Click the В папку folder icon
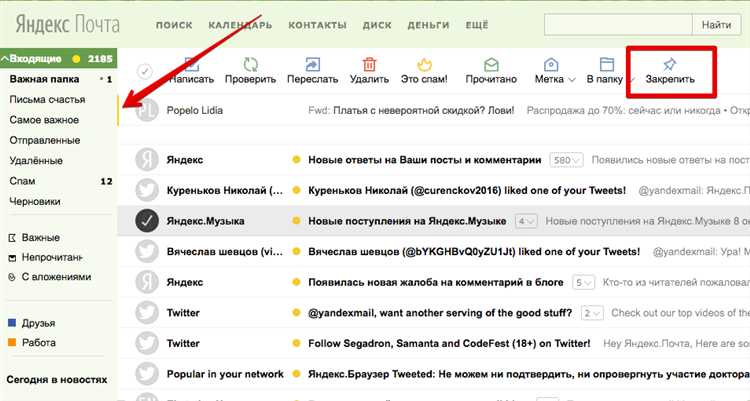The height and width of the screenshot is (401, 750). (607, 64)
